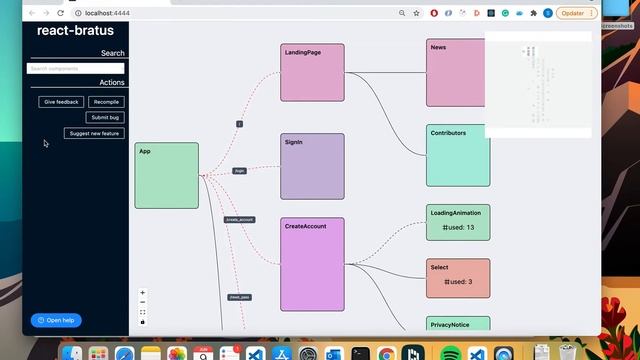Open Photos from the dock
Image resolution: width=640 pixels, height=360 pixels.
tap(177, 353)
